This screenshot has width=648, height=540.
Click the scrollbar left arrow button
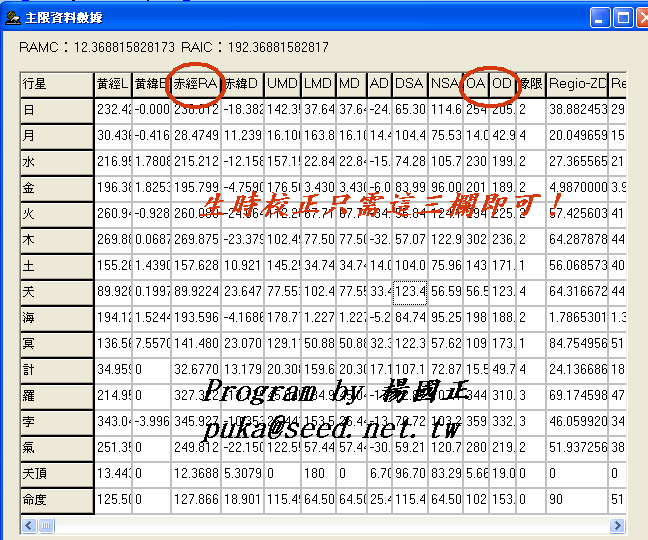click(x=28, y=524)
